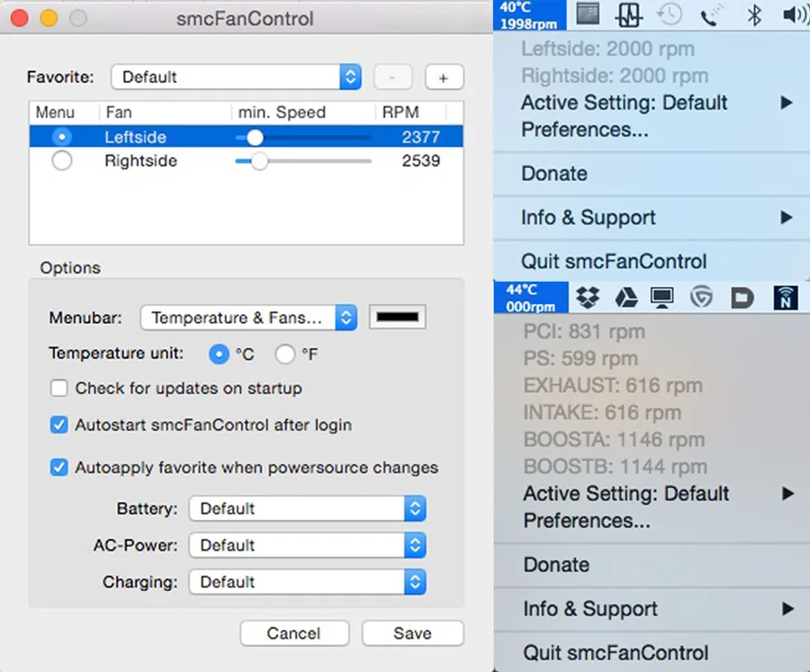Expand Info & Support submenu under 44°C menu
The height and width of the screenshot is (672, 810).
pos(652,609)
